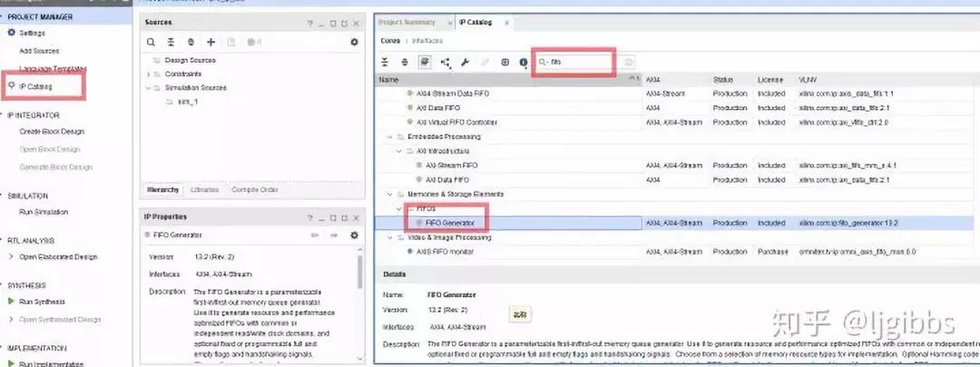Select FIFO Generator in the IP list
The height and width of the screenshot is (367, 980).
pos(450,223)
